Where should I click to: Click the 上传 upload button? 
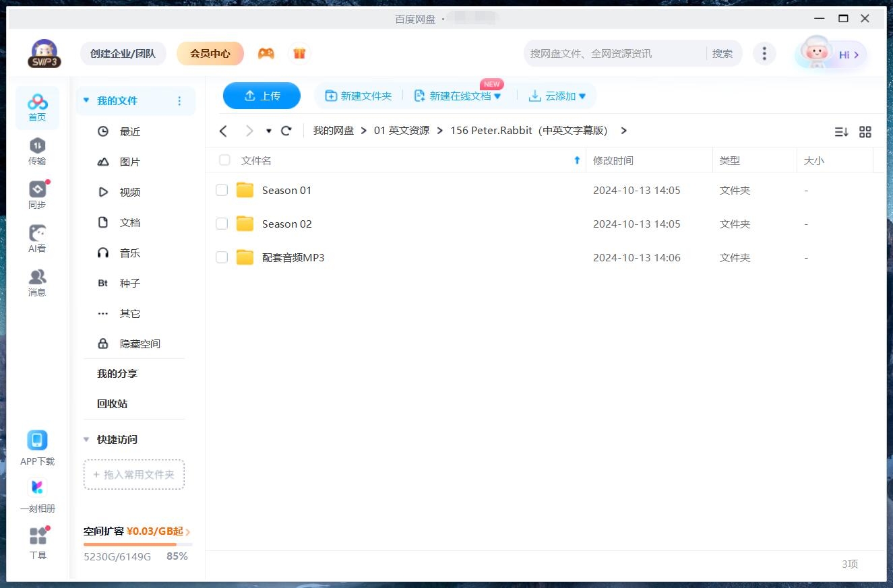coord(261,96)
